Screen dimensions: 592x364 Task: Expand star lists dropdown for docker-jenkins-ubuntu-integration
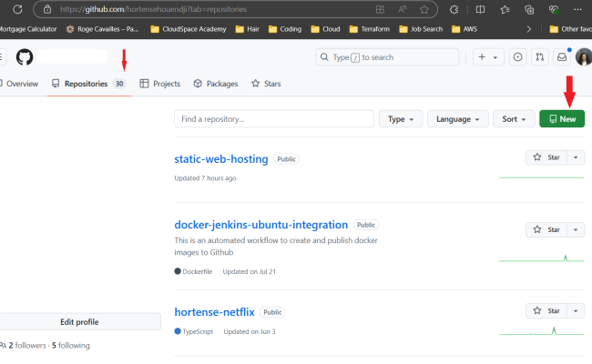coord(576,229)
